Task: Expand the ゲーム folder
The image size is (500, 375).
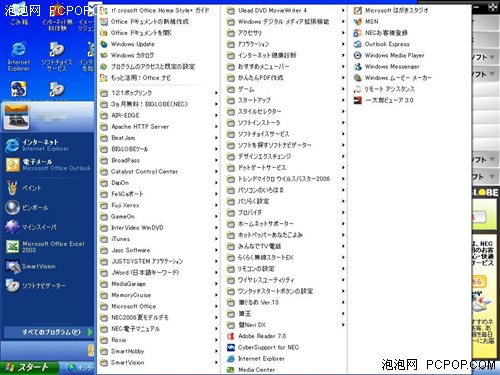Action: [x=286, y=89]
